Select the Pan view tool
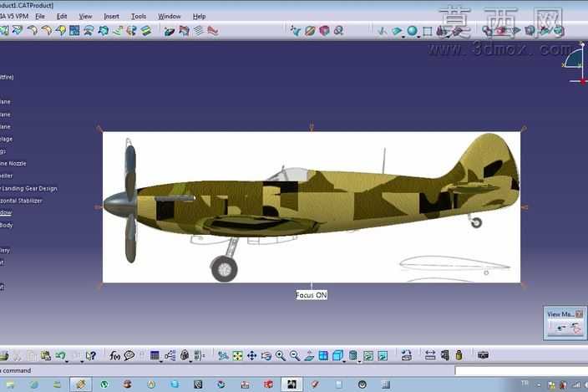The width and height of the screenshot is (588, 392). tap(252, 355)
